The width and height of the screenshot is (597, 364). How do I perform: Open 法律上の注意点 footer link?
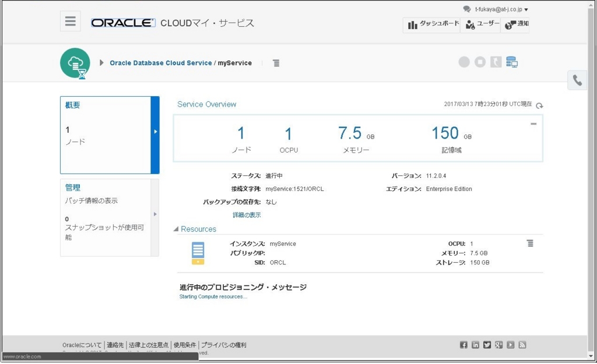tap(149, 345)
